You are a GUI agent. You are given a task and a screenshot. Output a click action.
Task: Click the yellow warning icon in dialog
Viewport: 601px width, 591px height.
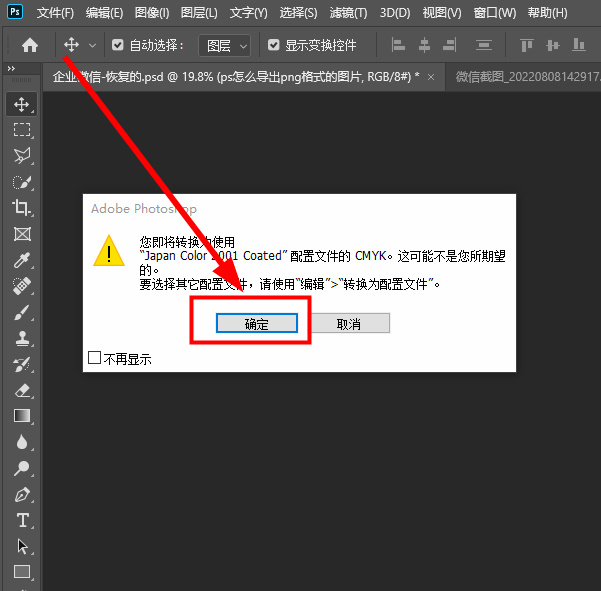109,251
